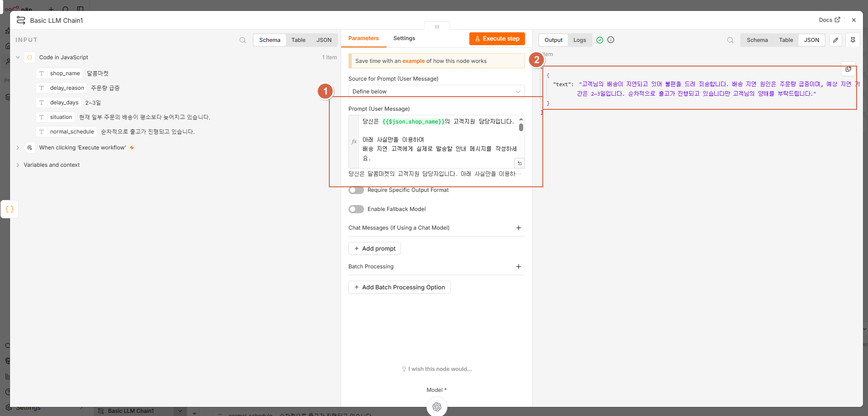Open the Docs link

click(x=829, y=20)
